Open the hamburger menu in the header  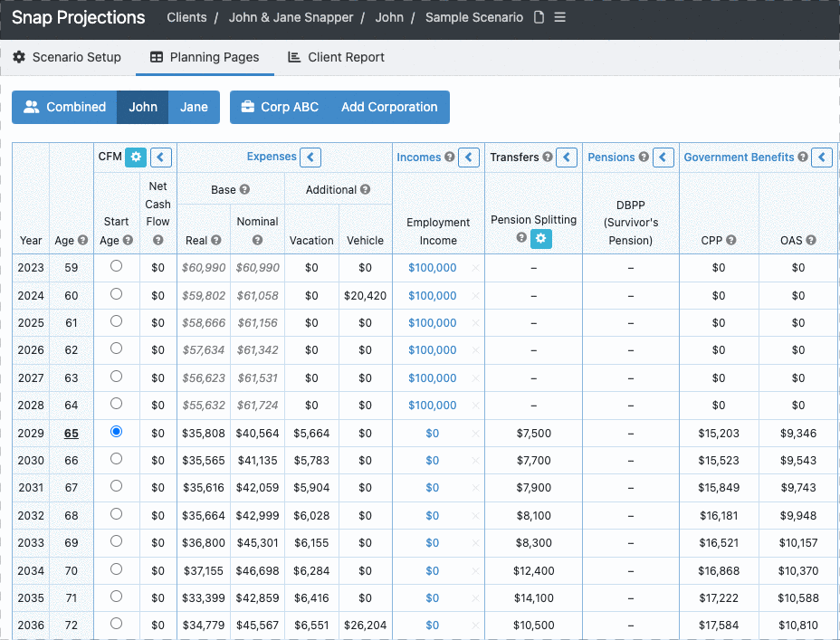560,18
